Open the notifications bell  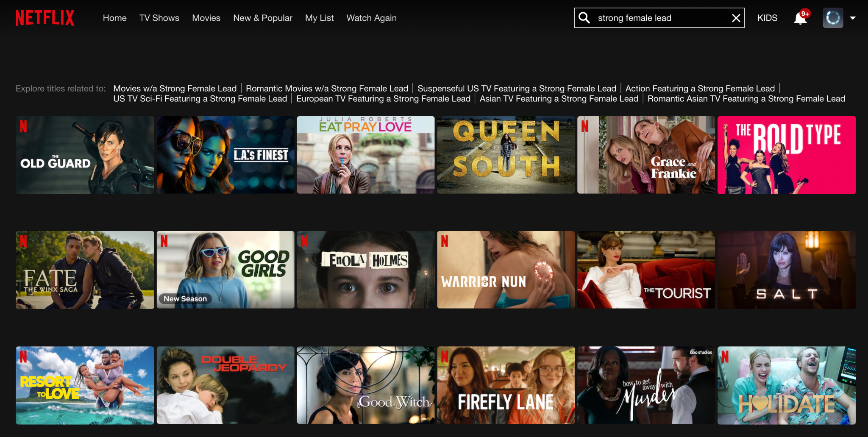[x=800, y=18]
